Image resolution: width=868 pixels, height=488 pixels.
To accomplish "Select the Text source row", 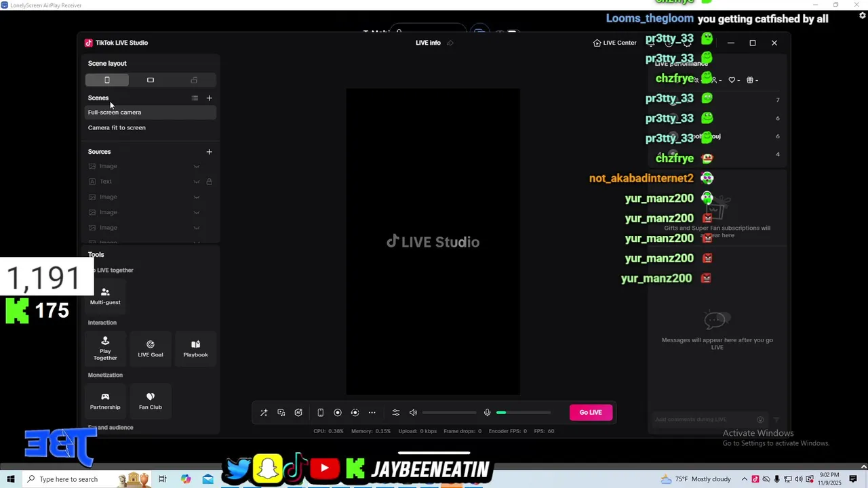I will (151, 182).
